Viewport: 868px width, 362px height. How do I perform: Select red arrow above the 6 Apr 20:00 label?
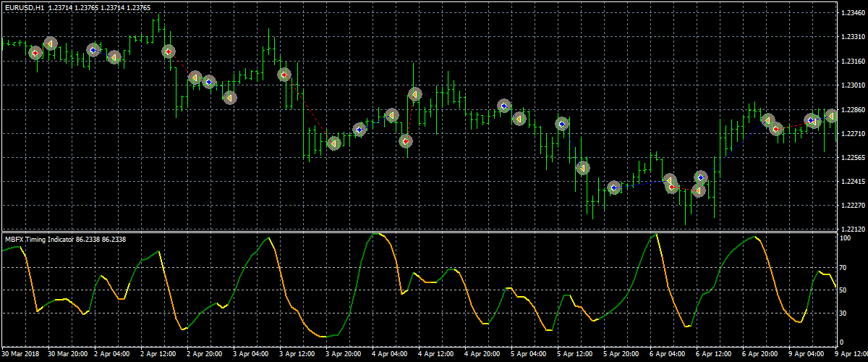(x=776, y=130)
